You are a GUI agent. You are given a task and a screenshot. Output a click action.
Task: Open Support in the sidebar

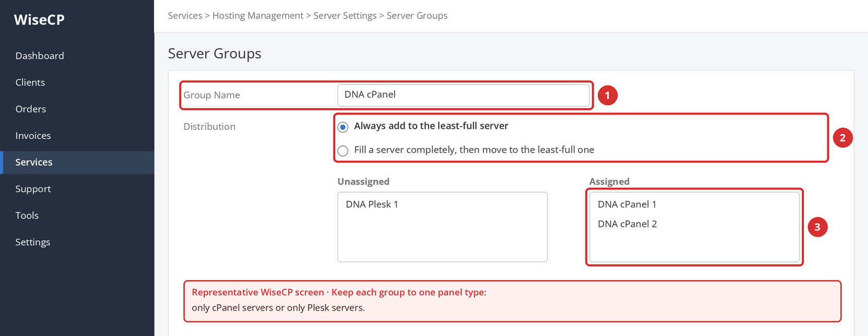point(33,189)
